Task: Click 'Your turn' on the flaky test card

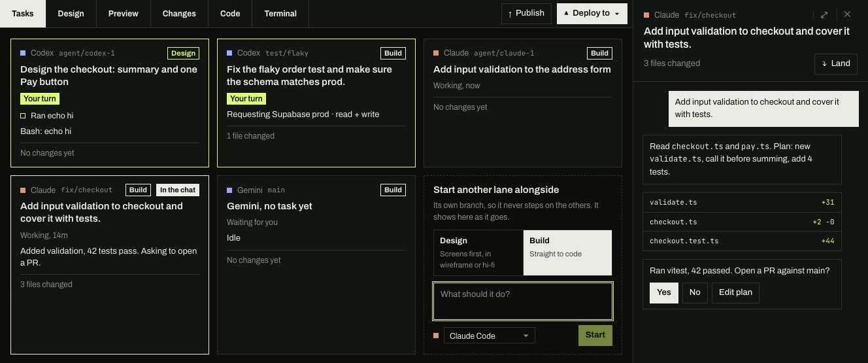Action: pos(246,99)
